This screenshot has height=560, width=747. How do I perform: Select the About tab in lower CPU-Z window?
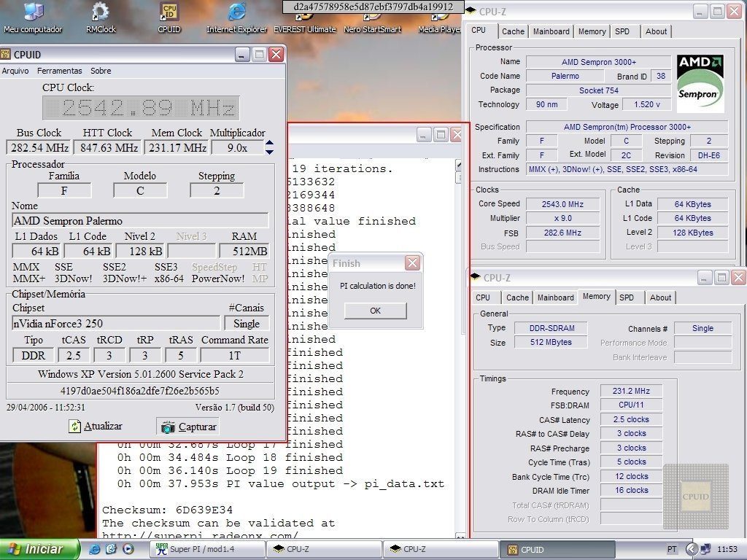coord(660,297)
